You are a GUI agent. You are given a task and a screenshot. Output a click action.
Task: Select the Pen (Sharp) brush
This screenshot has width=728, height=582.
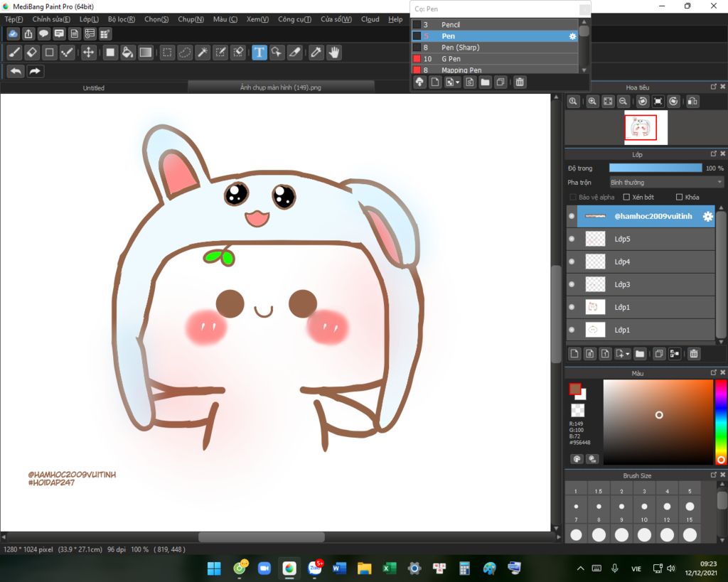495,48
